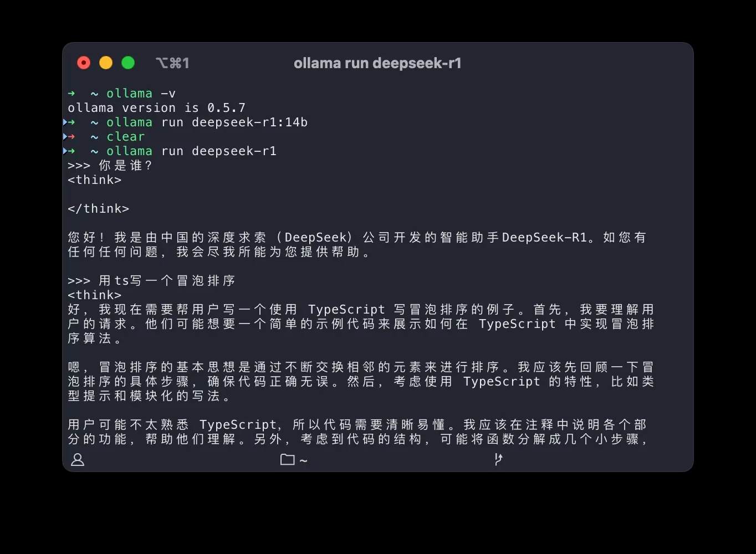Click the window title 'ollama run deepseek-r1'
Viewport: 756px width, 554px height.
click(x=377, y=63)
